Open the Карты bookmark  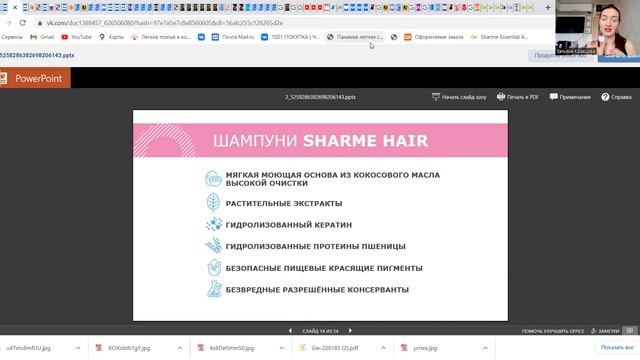tap(111, 37)
